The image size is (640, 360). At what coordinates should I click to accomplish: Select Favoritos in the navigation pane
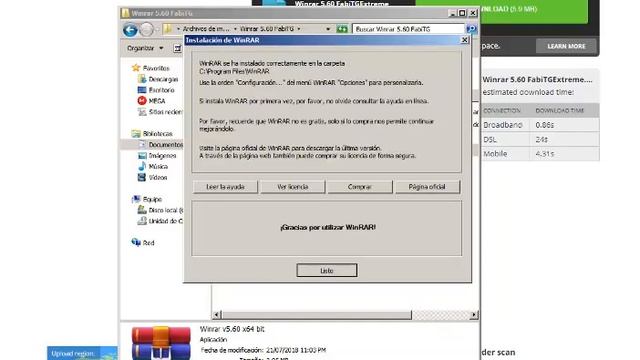(156, 68)
